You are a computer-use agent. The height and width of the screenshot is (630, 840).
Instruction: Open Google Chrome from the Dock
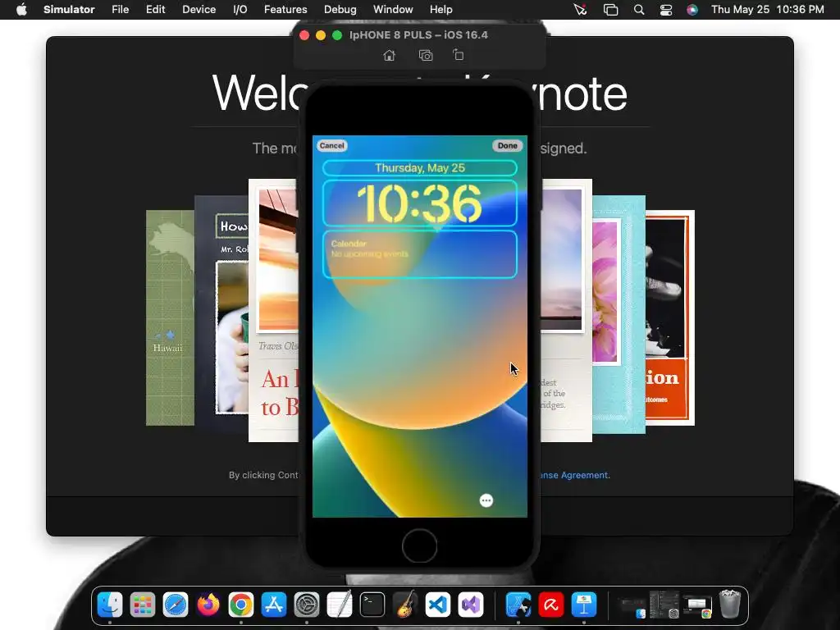point(241,605)
